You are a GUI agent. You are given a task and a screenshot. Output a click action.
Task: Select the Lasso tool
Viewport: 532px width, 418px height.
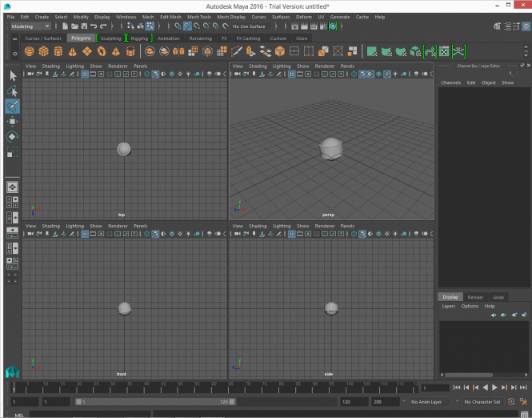coord(13,91)
